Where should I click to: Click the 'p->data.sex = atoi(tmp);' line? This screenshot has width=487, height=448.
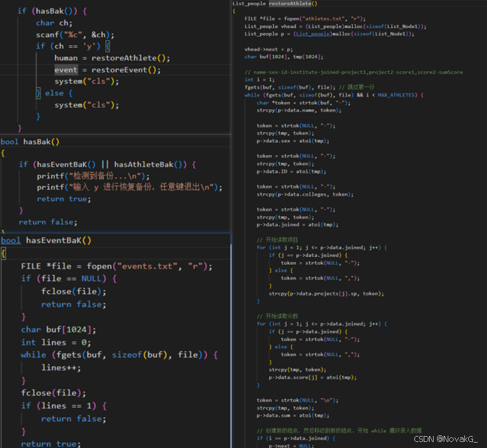(x=293, y=141)
